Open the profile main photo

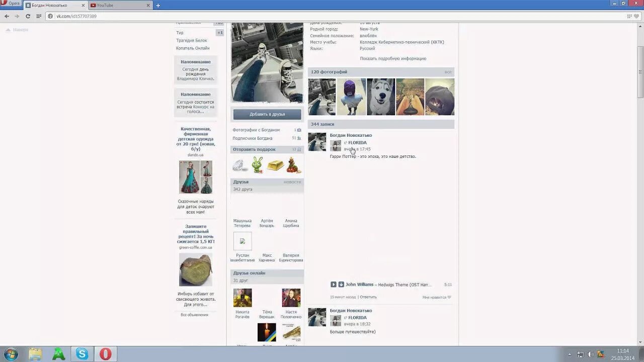[x=267, y=63]
